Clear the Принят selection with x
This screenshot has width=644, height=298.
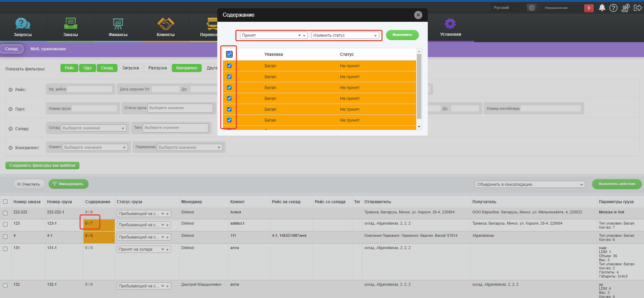tap(299, 35)
